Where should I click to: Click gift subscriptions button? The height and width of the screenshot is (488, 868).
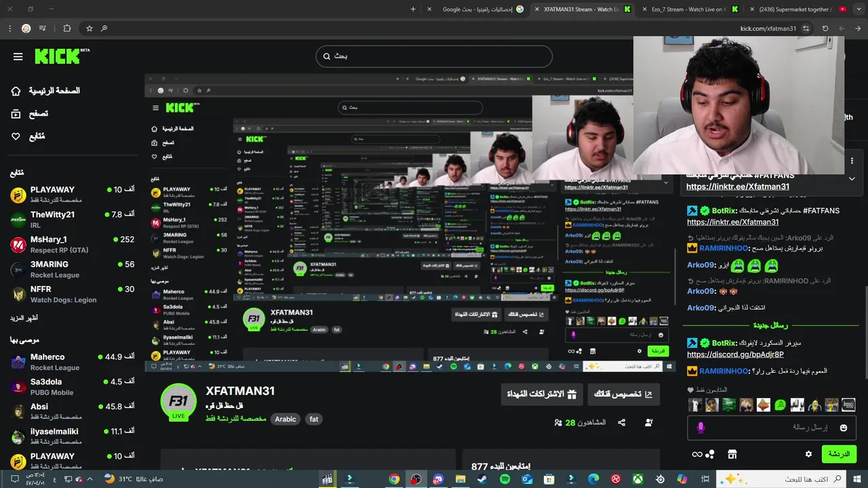coord(541,394)
